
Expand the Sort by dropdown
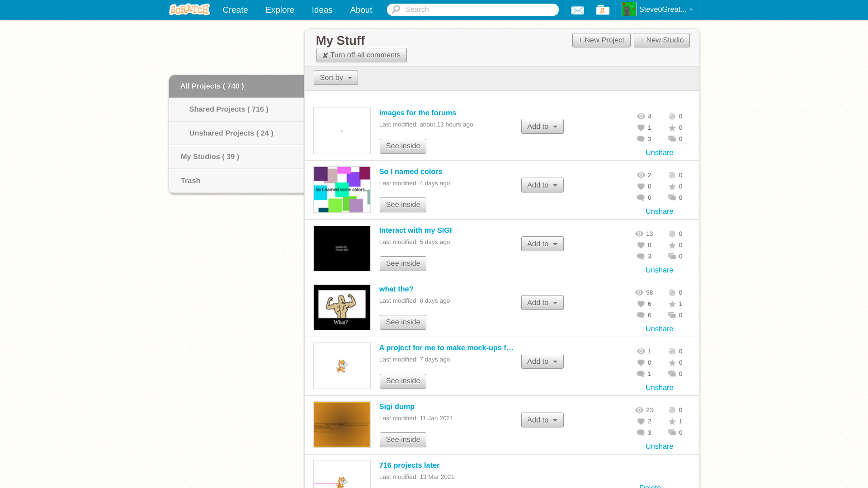click(x=335, y=78)
